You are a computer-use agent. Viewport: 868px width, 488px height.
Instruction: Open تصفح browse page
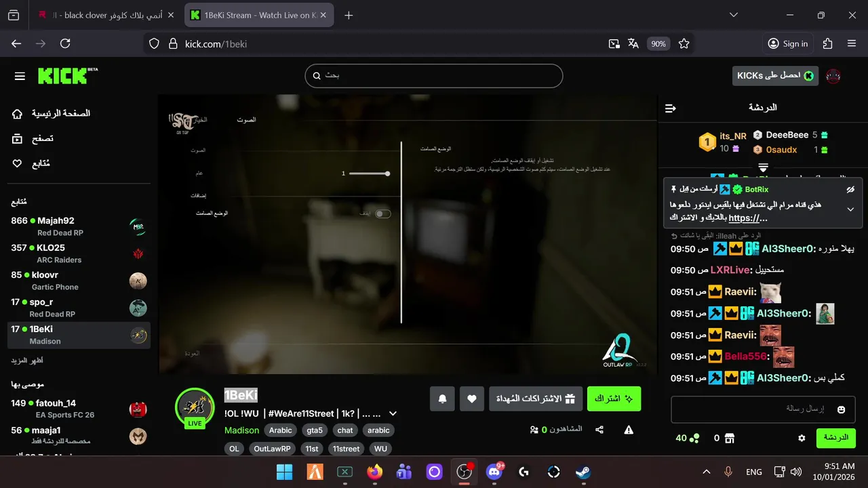[33, 138]
